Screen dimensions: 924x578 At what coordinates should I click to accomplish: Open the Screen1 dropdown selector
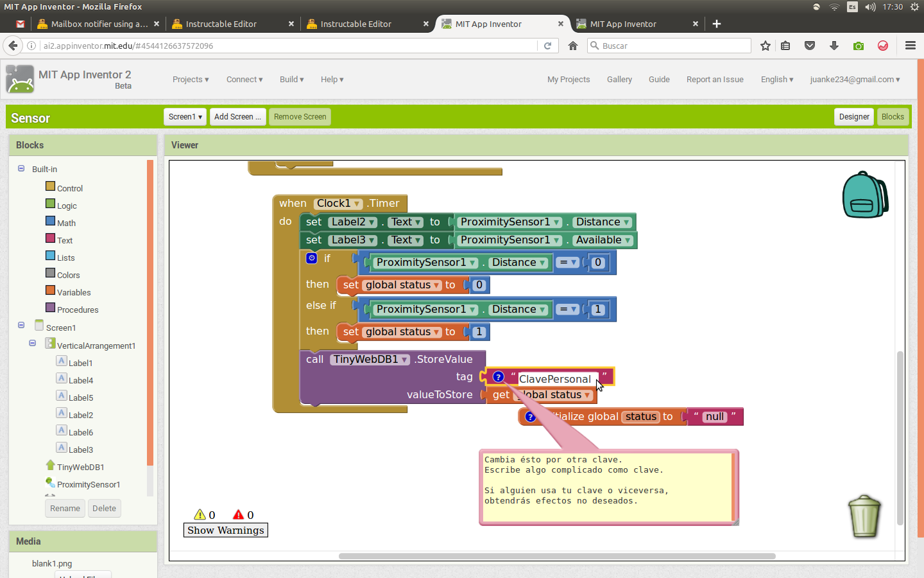185,117
